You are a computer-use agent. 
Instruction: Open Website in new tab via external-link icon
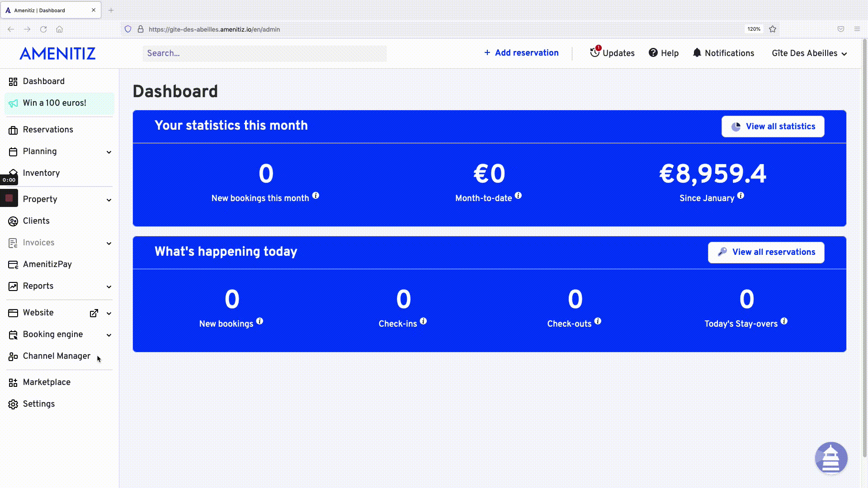[94, 313]
